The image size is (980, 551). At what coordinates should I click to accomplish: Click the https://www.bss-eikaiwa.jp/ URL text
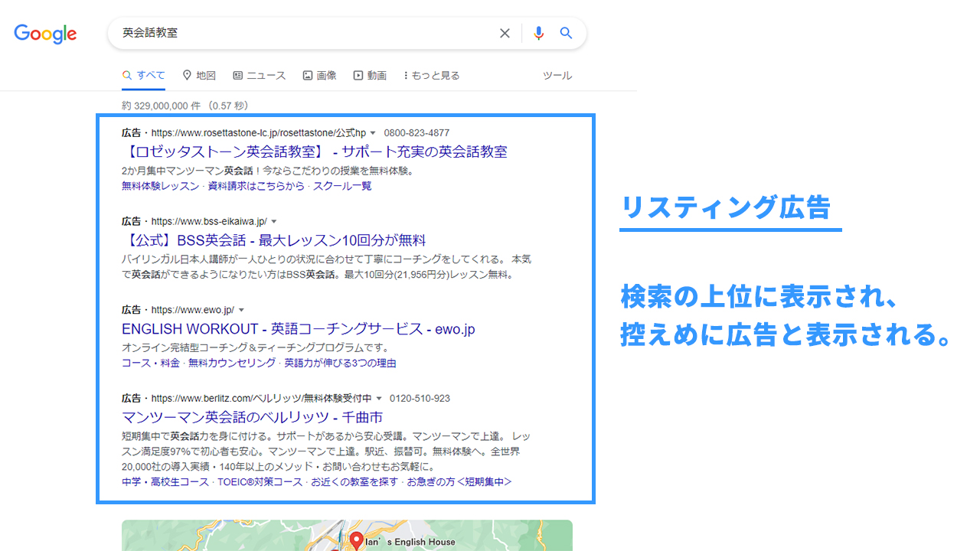point(209,221)
